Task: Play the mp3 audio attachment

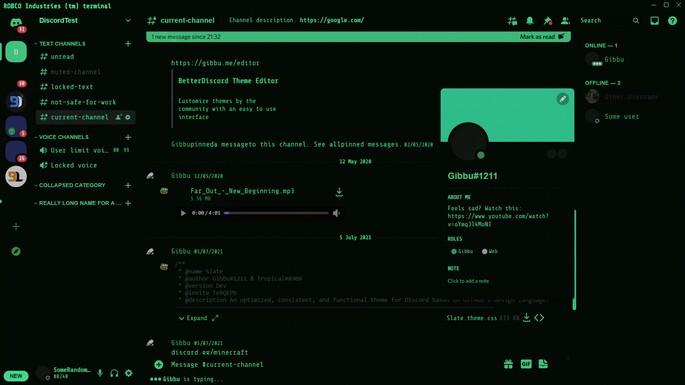Action: 183,213
